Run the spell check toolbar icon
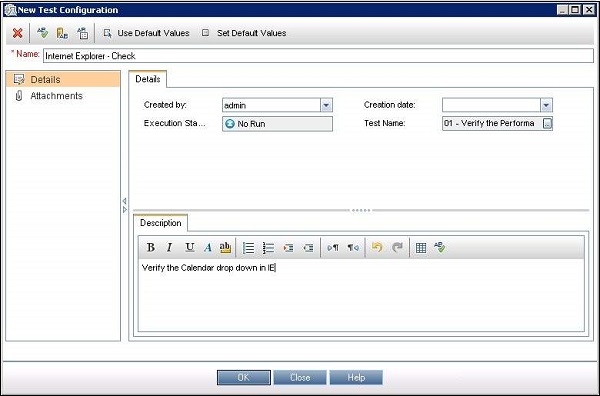Viewport: 600px width, 396px height. tap(42, 33)
